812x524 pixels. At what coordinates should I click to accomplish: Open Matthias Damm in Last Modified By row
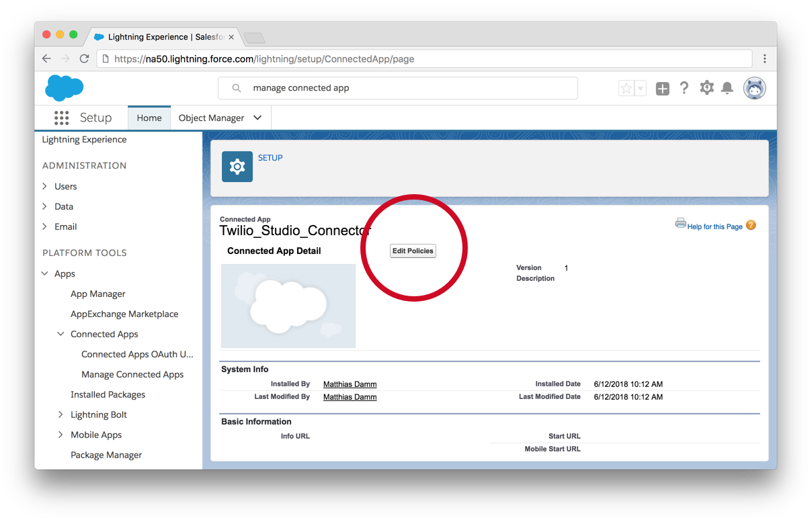350,397
